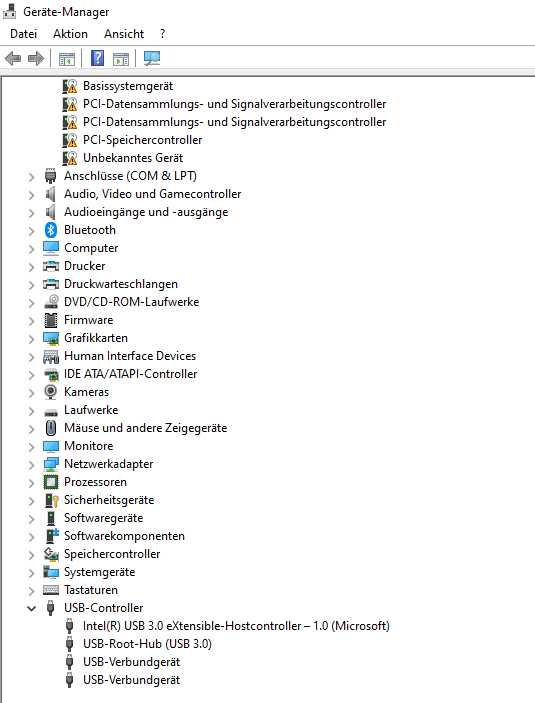Click the Bluetooth category icon
535x703 pixels.
[51, 230]
